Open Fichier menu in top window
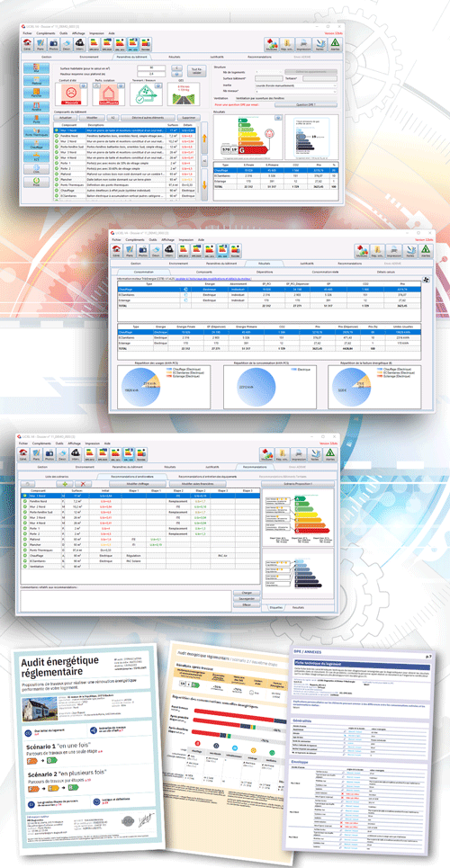 click(27, 33)
